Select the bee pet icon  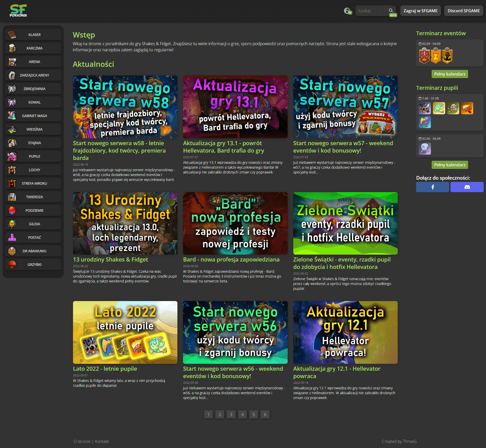425,108
